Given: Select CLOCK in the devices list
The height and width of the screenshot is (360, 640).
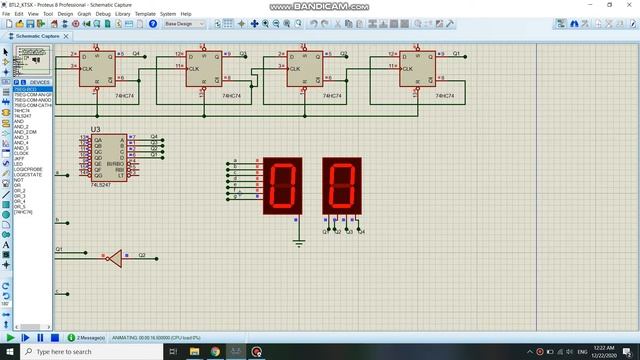Looking at the screenshot, I should tap(21, 153).
